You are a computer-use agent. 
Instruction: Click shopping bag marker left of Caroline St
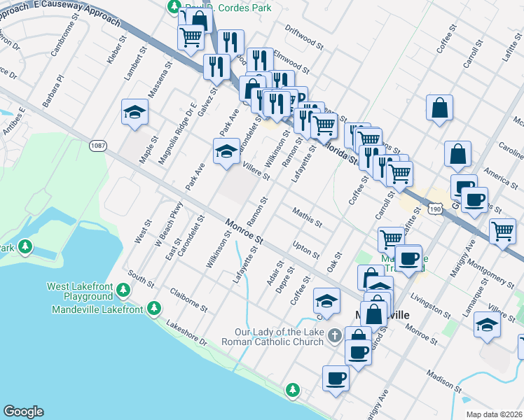click(x=458, y=155)
